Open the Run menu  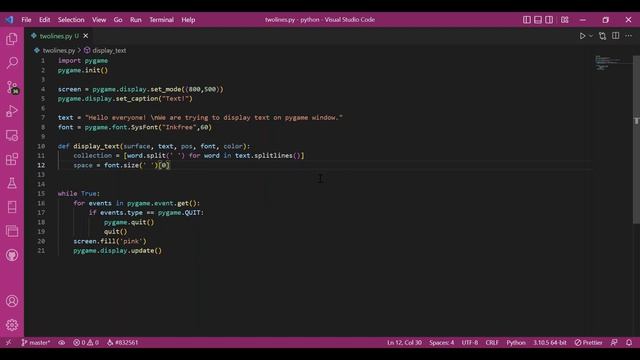click(x=136, y=20)
